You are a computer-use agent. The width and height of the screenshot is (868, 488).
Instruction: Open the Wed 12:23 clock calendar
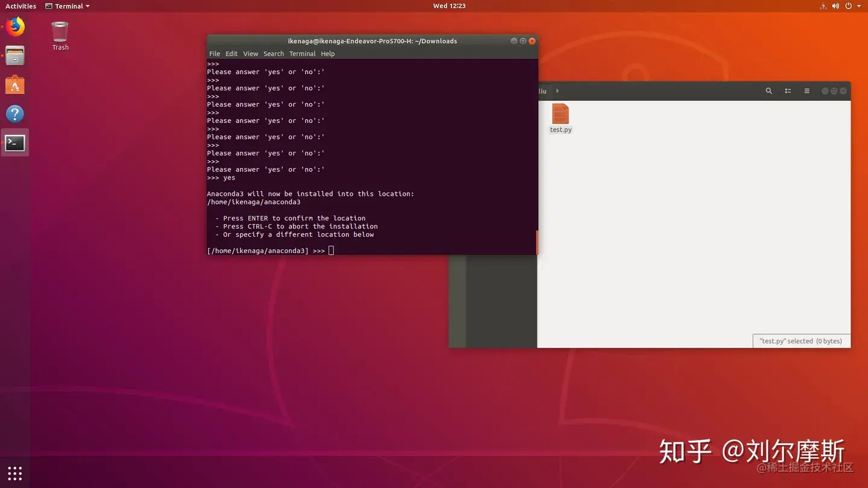[x=449, y=6]
